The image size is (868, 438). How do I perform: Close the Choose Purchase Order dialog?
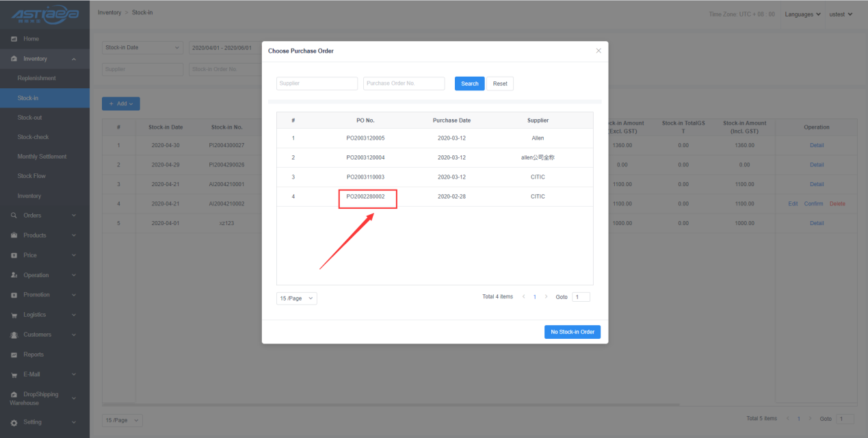[x=599, y=51]
